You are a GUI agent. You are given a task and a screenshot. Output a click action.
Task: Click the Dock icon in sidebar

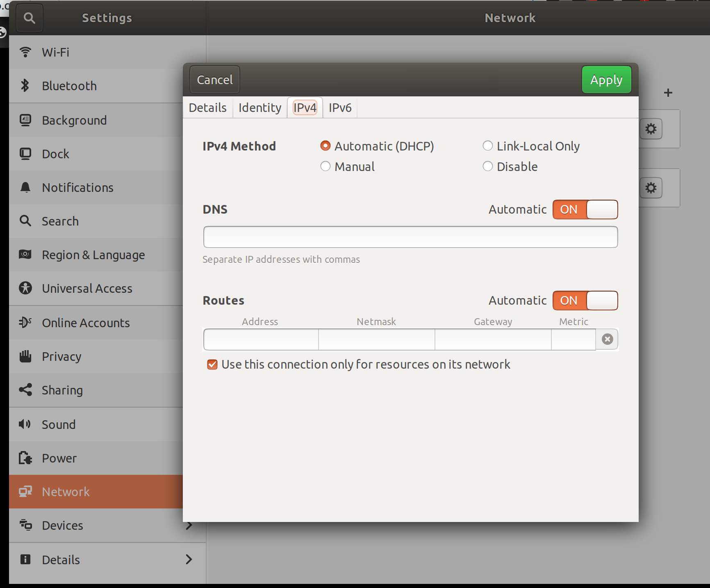click(25, 154)
